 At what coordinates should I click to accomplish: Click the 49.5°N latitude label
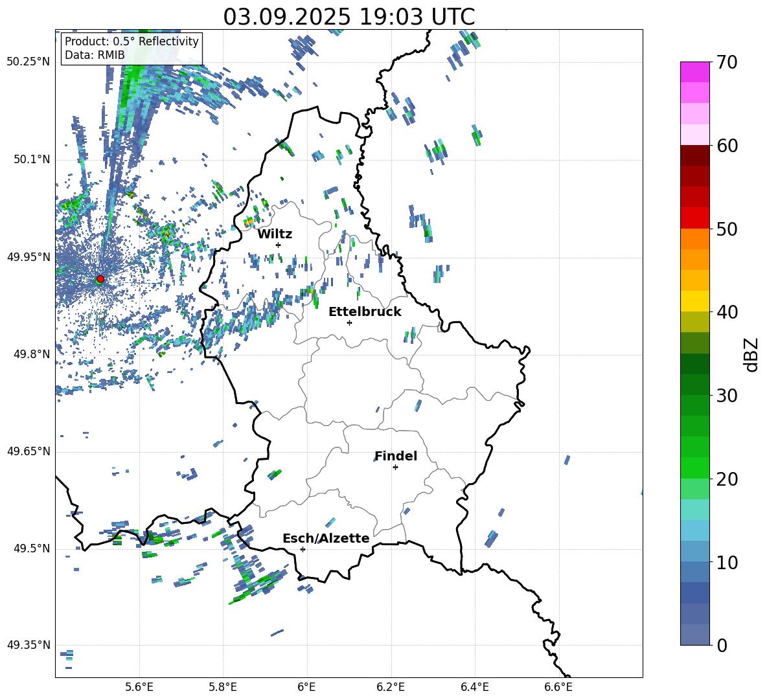32,548
